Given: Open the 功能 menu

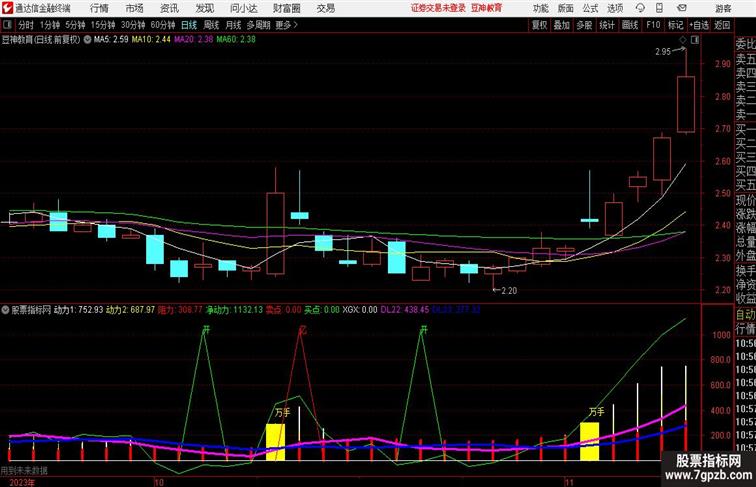Looking at the screenshot, I should click(540, 8).
